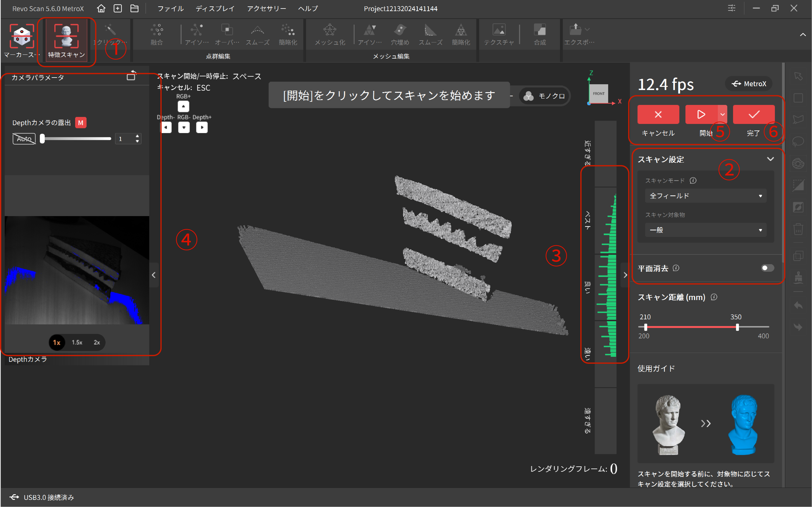The height and width of the screenshot is (507, 812).
Task: Click the FRONT view orientation cube
Action: 599,94
